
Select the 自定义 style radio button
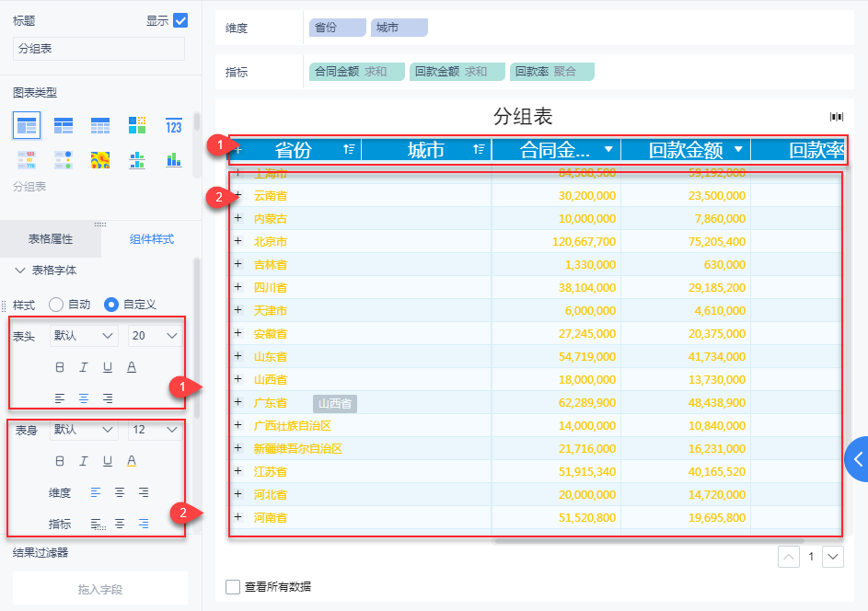pos(111,305)
